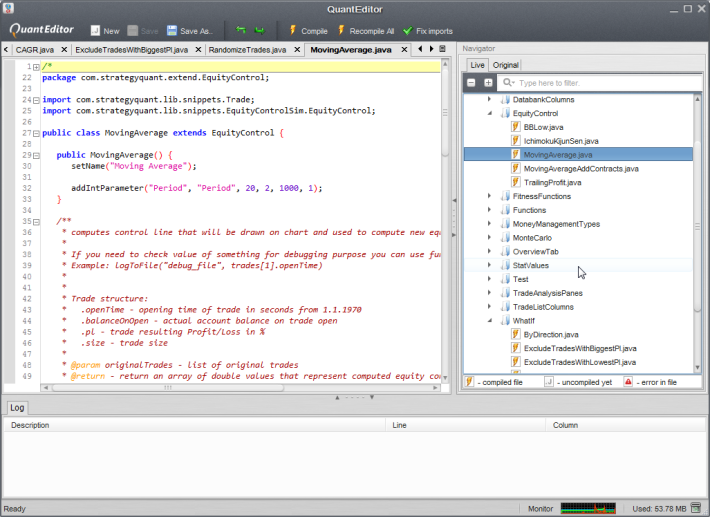Expand the Functions folder
Viewport: 710px width, 517px height.
[x=489, y=210]
